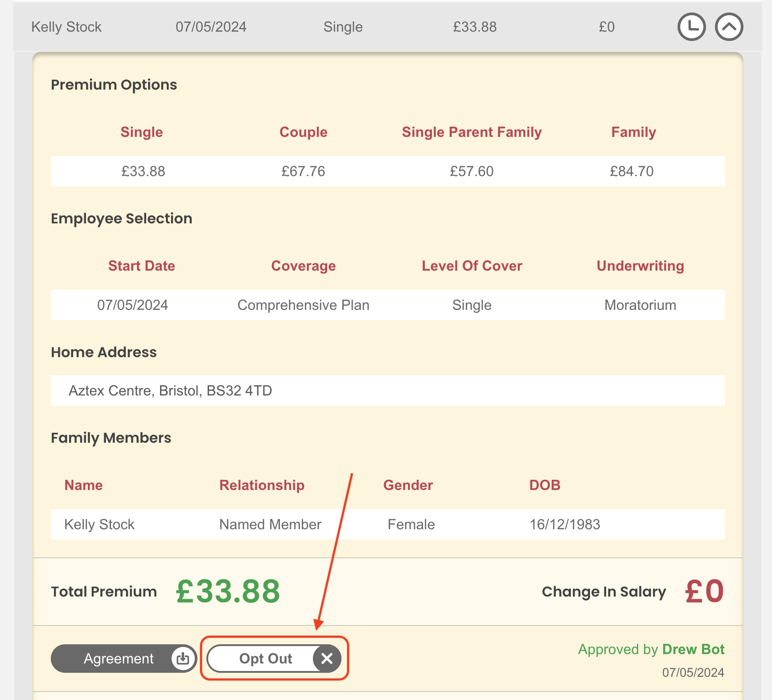Open the Drew Bot approver name

coord(693,649)
